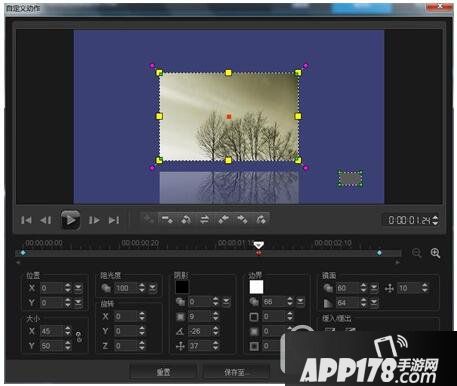Zoom out the keyframe timeline
Image resolution: width=457 pixels, height=386 pixels.
416,253
